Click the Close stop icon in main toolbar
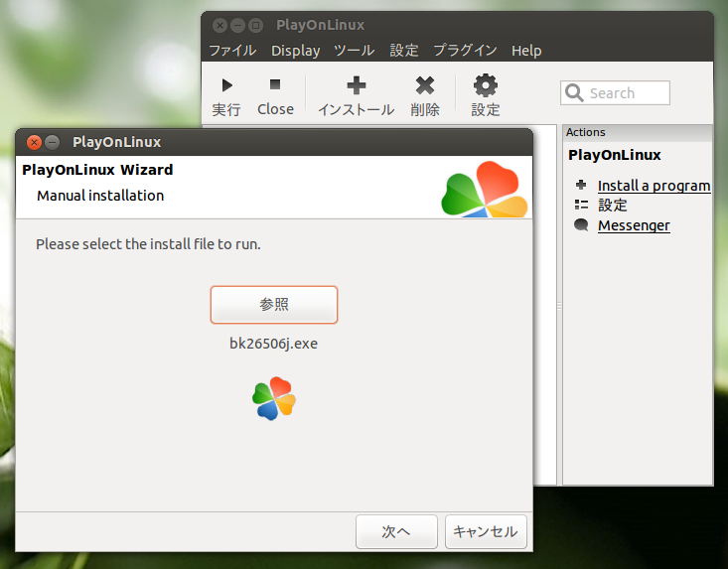The image size is (728, 569). (x=275, y=84)
